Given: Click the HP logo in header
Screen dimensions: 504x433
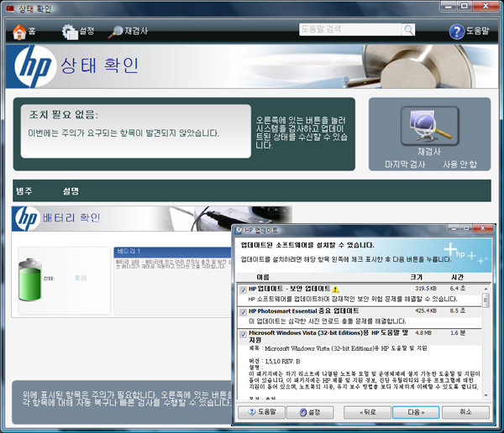Looking at the screenshot, I should tap(34, 66).
